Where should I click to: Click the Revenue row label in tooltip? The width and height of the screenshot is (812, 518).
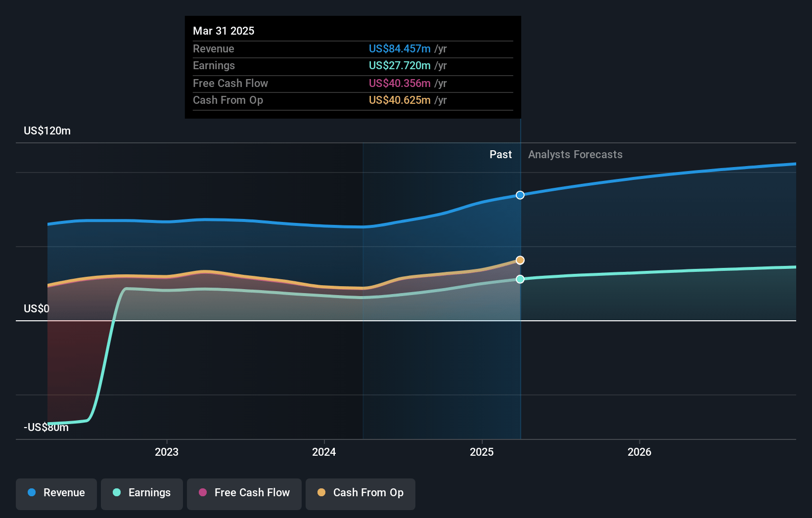[x=213, y=48]
